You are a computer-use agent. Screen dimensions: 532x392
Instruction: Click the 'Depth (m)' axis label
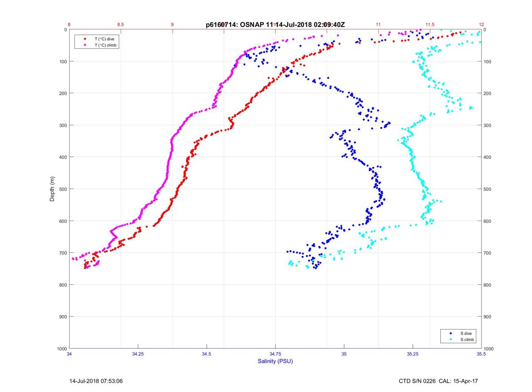click(x=52, y=189)
